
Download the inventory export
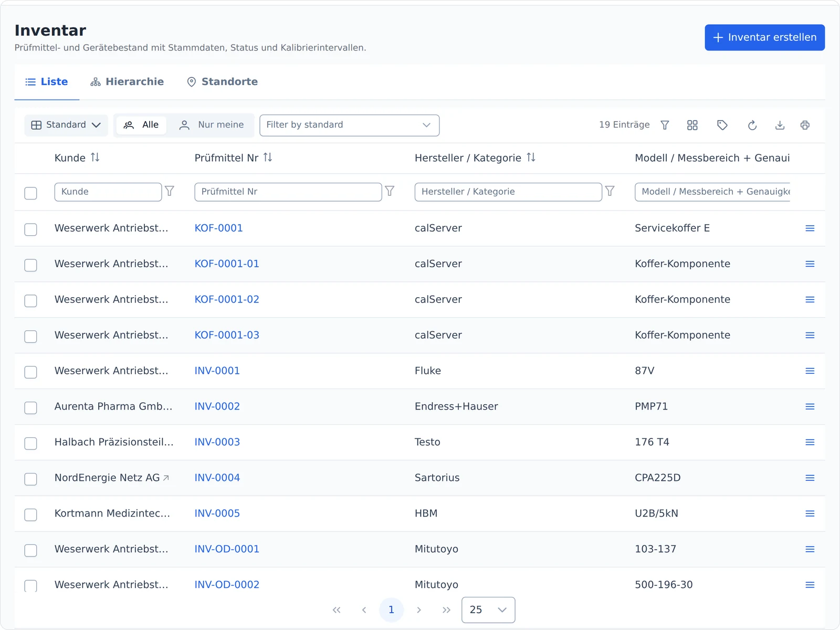coord(780,125)
